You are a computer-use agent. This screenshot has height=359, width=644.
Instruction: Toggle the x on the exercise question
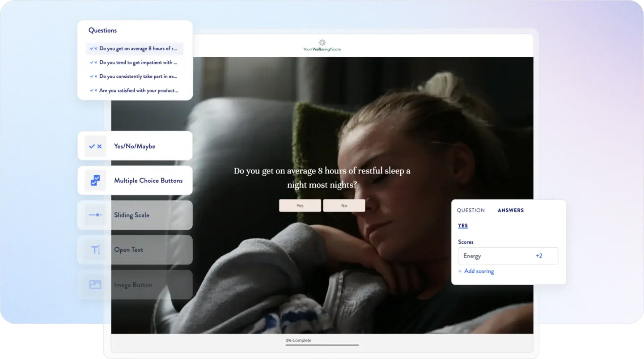coord(96,76)
